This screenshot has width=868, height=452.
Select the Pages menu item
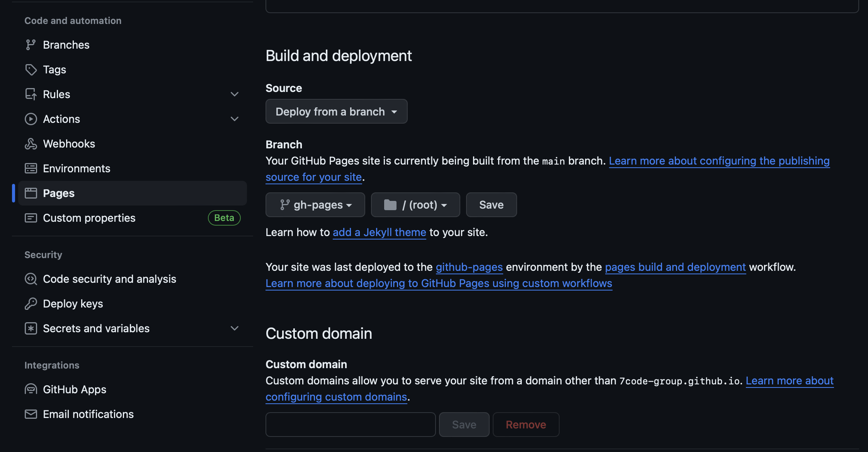tap(133, 193)
